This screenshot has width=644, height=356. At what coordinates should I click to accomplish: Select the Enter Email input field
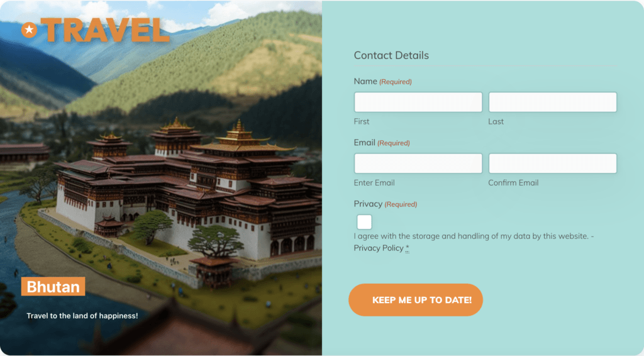coord(418,164)
